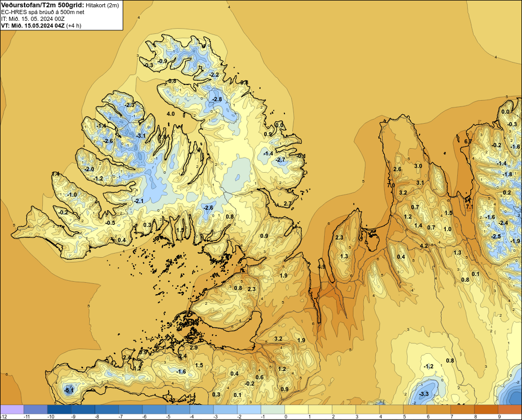Click the "3.1" temperature value on the map
The image size is (522, 420).
point(420,183)
